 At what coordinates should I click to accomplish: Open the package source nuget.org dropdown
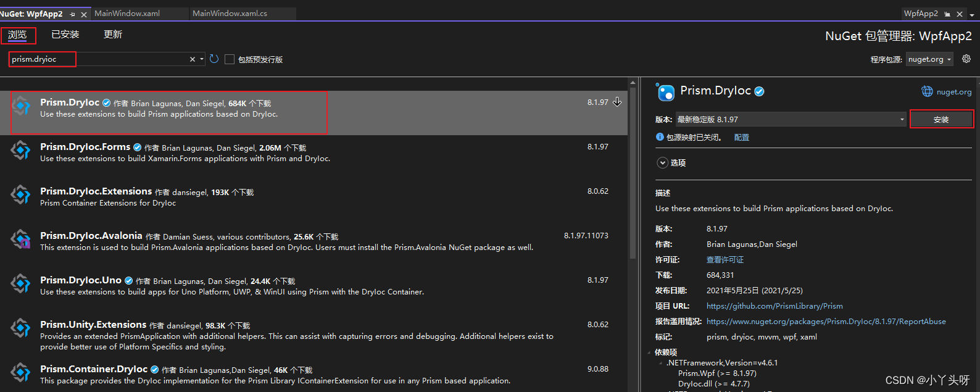929,59
